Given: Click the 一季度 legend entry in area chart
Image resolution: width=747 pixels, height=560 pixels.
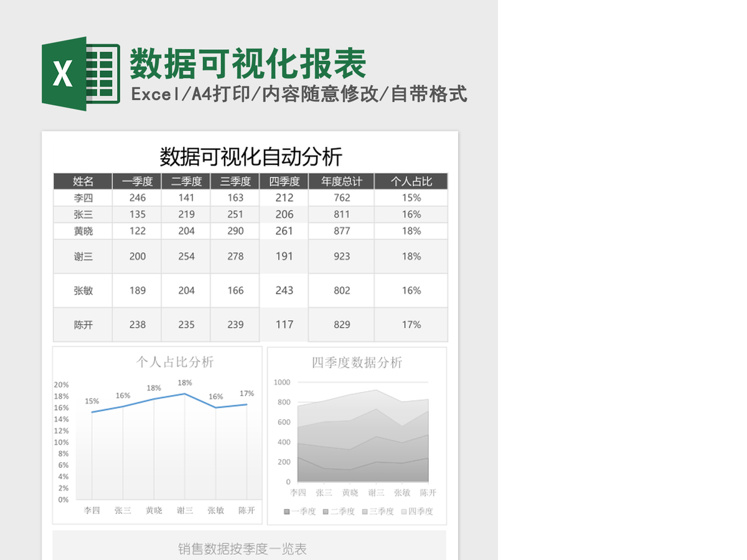Looking at the screenshot, I should (x=299, y=511).
